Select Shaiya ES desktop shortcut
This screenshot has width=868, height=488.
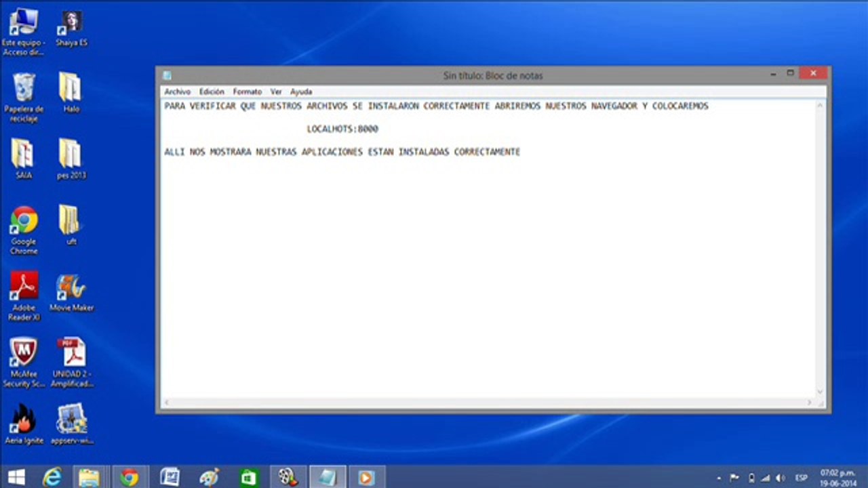coord(71,28)
